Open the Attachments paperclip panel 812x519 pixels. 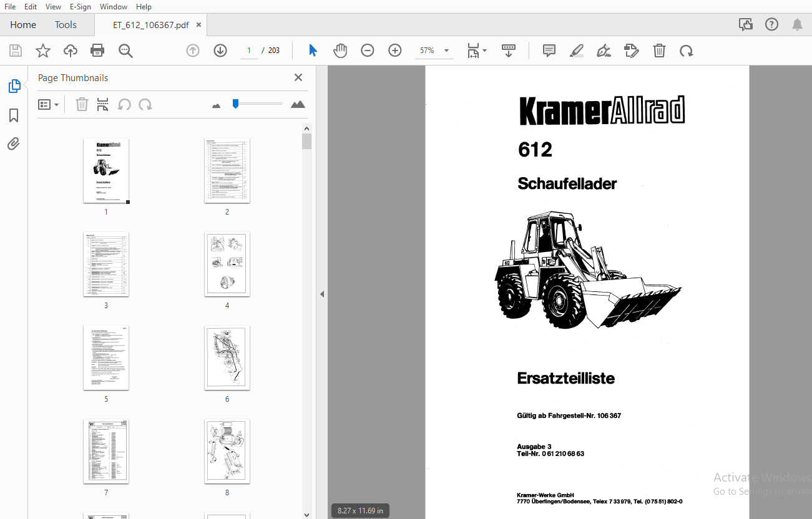pyautogui.click(x=14, y=144)
